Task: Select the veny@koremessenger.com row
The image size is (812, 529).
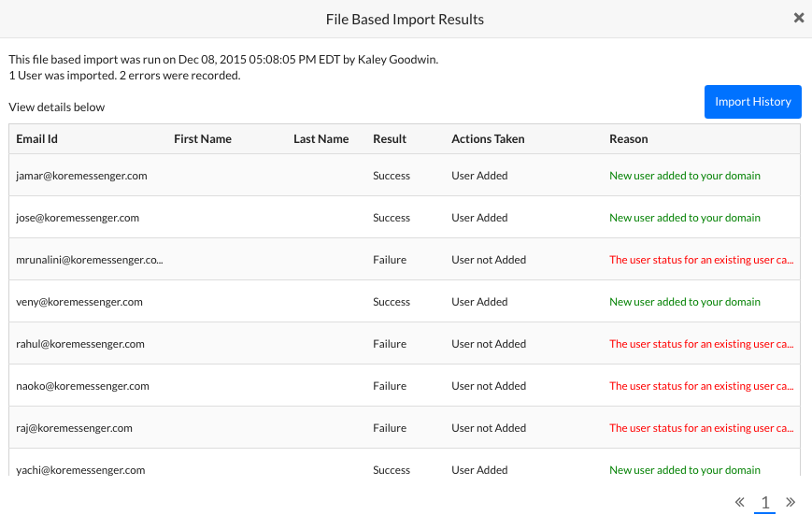Action: tap(79, 302)
